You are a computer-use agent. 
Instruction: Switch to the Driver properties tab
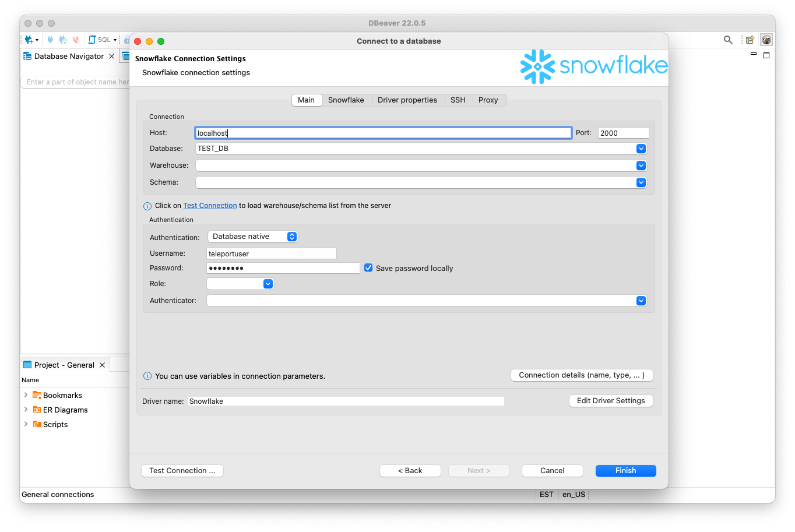click(407, 100)
